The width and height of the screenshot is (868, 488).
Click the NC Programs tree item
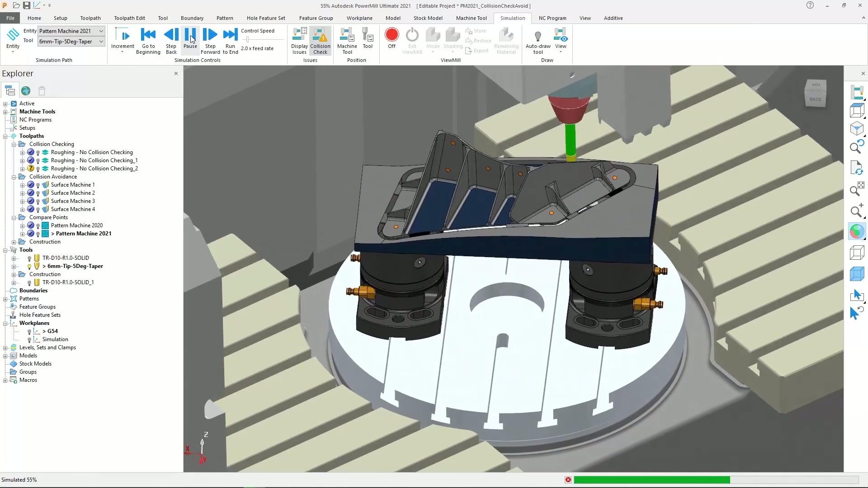(35, 120)
